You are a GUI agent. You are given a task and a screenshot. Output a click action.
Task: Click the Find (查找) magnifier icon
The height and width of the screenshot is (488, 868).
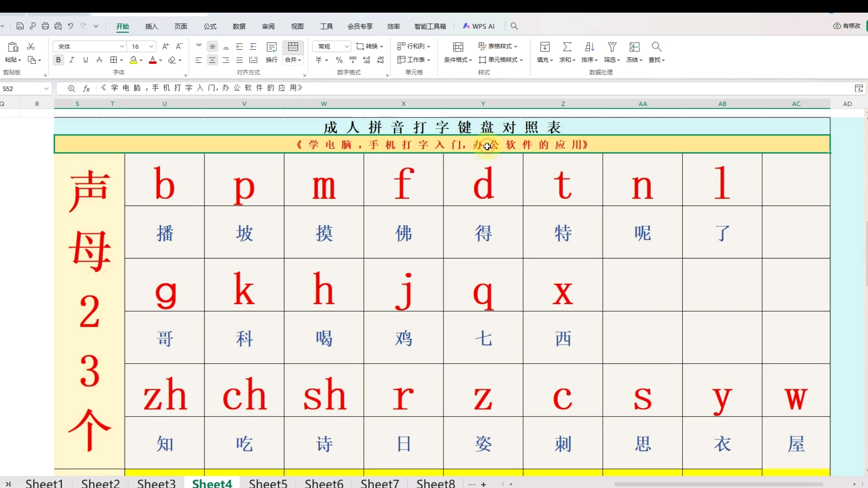pyautogui.click(x=657, y=47)
